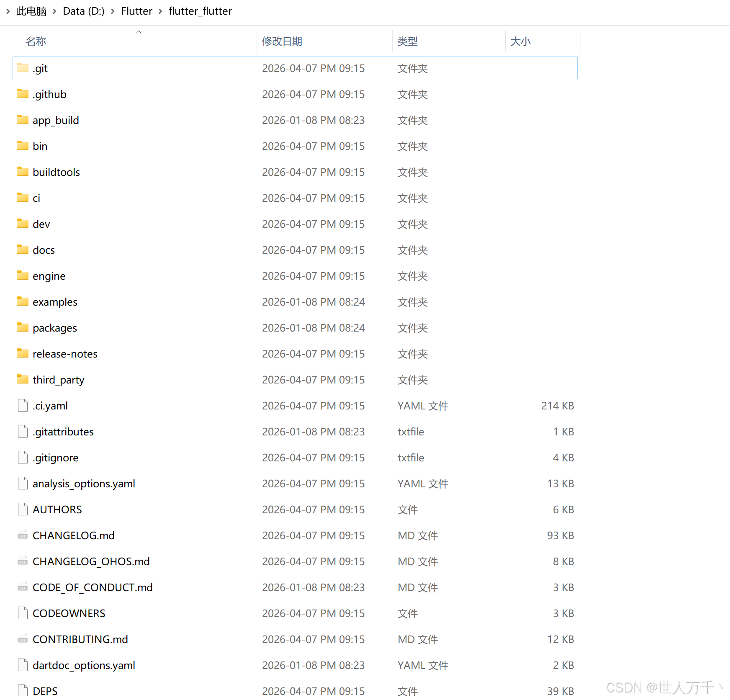Expand the chevron after Flutter breadcrumb
The width and height of the screenshot is (730, 700).
coord(160,11)
